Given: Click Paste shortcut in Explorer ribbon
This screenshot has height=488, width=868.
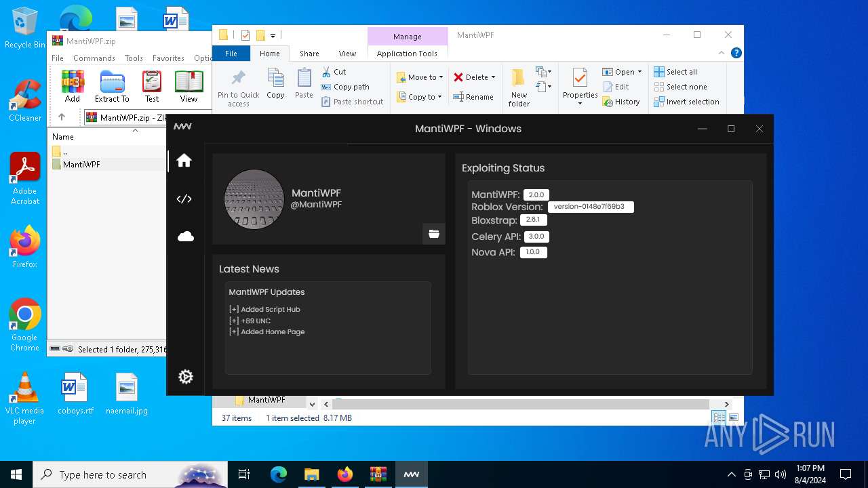Looking at the screenshot, I should tap(353, 102).
